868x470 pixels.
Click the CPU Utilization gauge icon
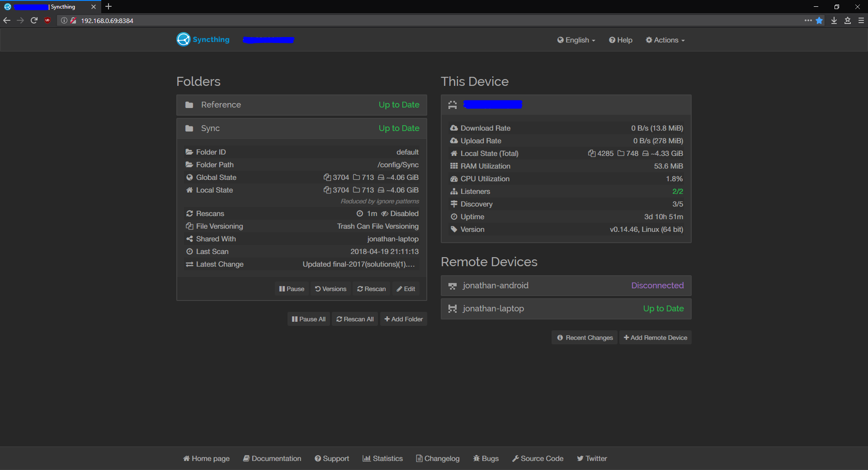pos(454,179)
